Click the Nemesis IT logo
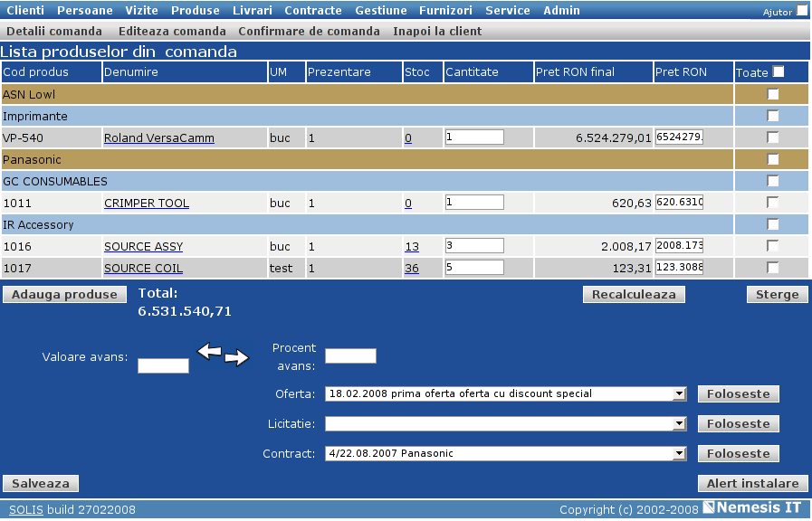 click(x=752, y=507)
